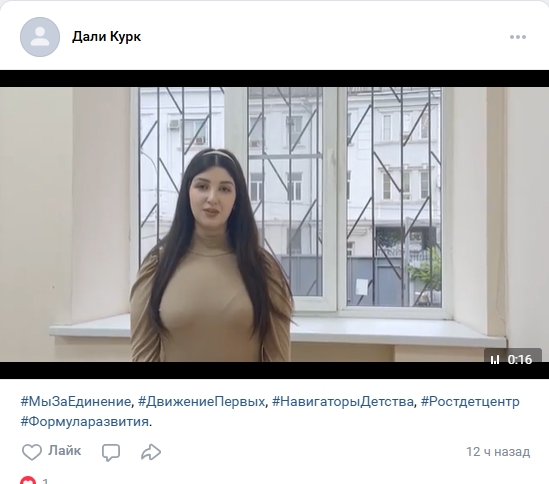
Task: Open comments via the speech bubble icon
Action: pos(111,452)
